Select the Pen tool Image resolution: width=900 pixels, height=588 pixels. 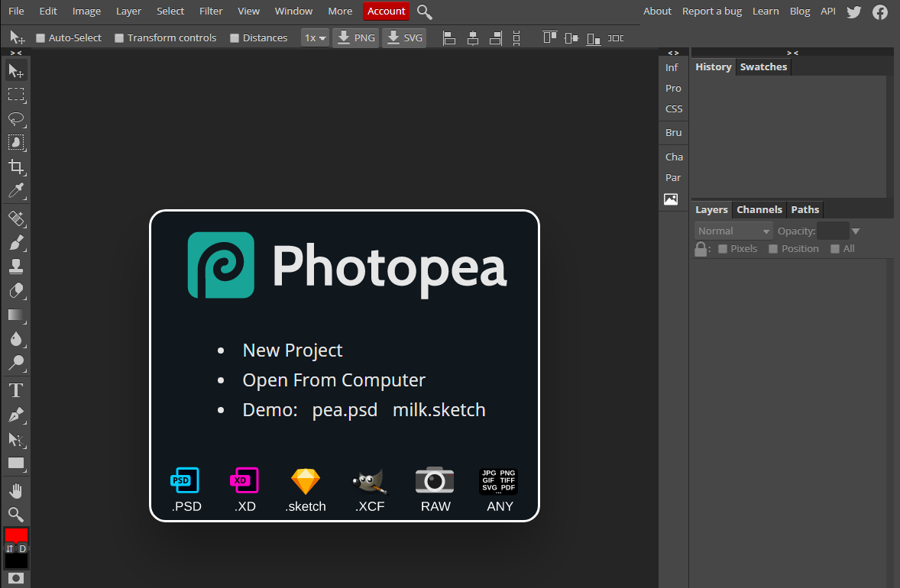[x=16, y=415]
